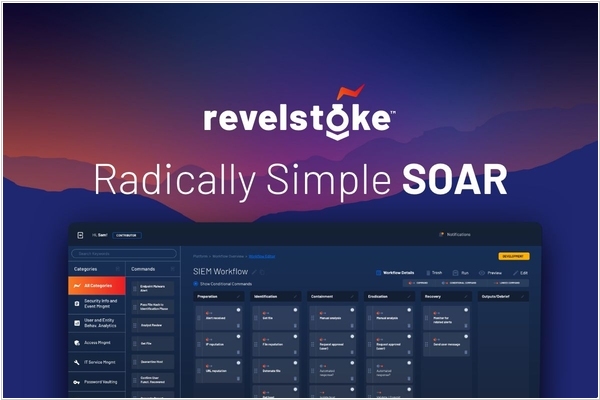Toggle the white circle on Eradication 'Manual analysis' card
Viewport: 600px width, 400px height.
click(x=409, y=310)
